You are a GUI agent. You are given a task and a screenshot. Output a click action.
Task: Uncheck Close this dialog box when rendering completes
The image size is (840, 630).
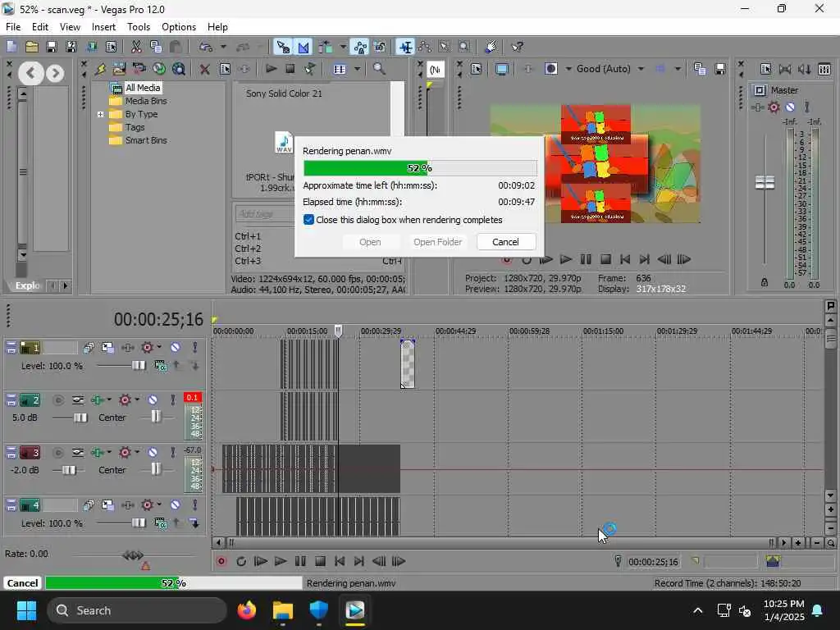point(308,220)
